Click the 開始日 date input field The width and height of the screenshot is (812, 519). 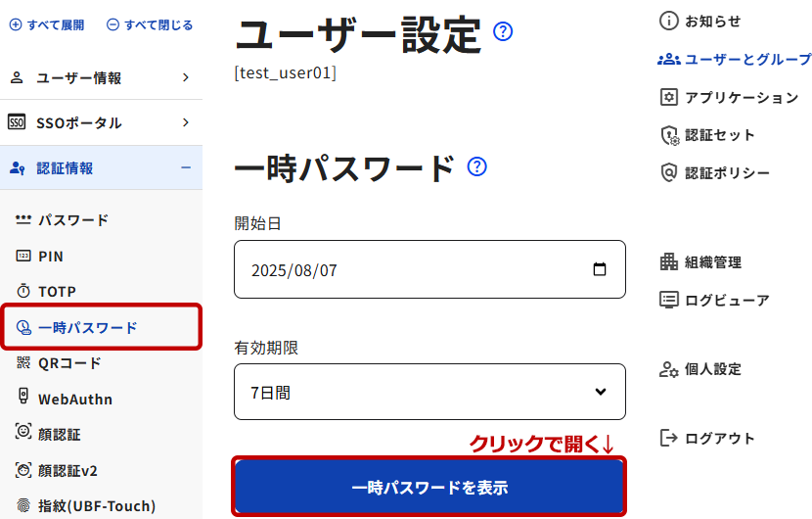point(411,269)
